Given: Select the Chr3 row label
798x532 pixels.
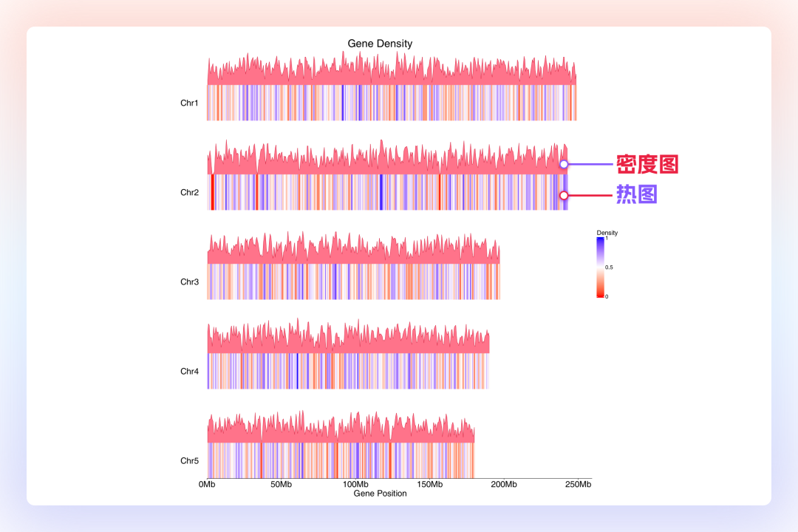Looking at the screenshot, I should click(x=189, y=282).
